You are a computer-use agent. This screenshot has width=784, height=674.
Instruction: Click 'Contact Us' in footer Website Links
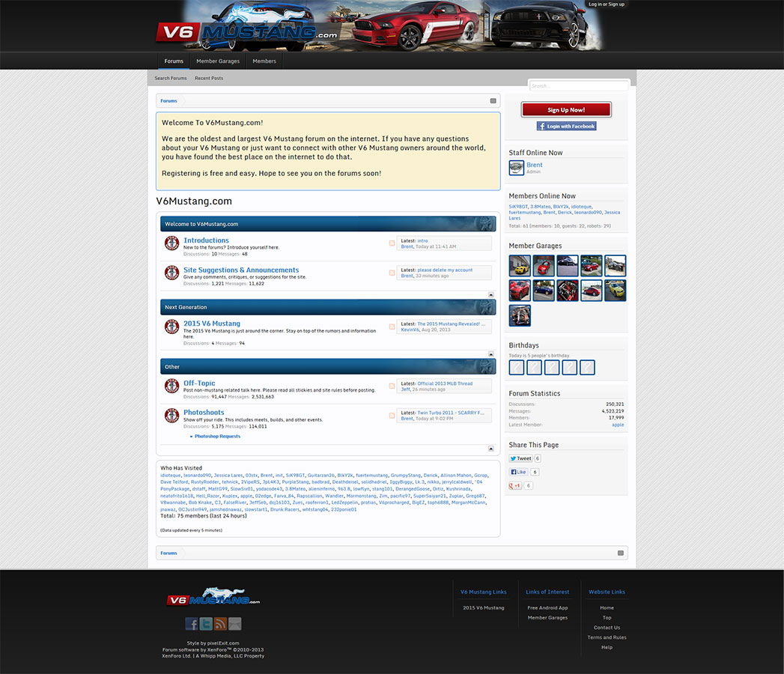tap(607, 628)
